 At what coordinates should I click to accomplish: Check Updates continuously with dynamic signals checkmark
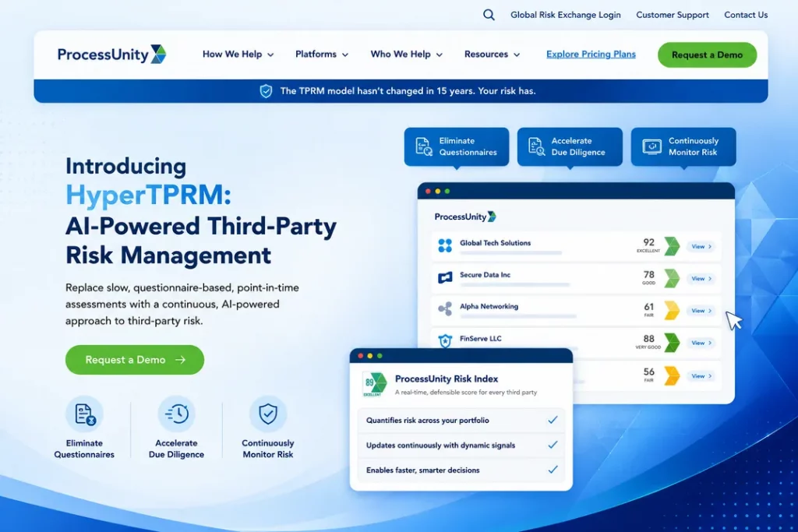tap(553, 445)
